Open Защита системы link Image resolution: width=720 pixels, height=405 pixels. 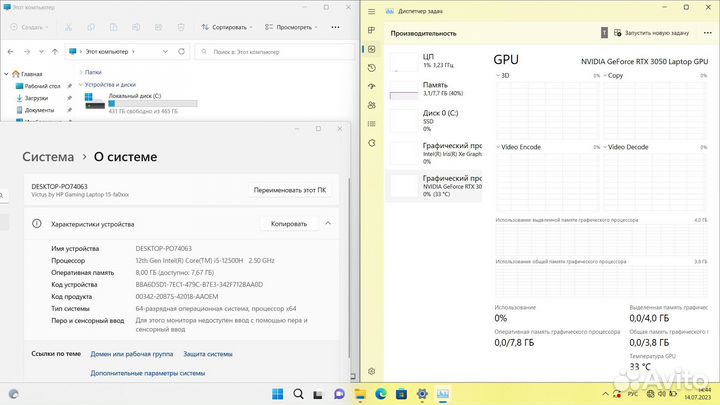[208, 354]
